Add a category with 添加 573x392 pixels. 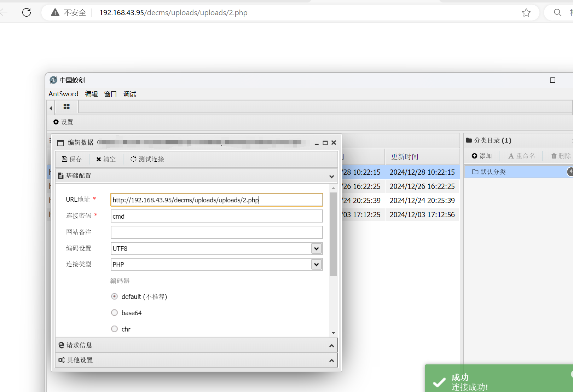click(482, 156)
